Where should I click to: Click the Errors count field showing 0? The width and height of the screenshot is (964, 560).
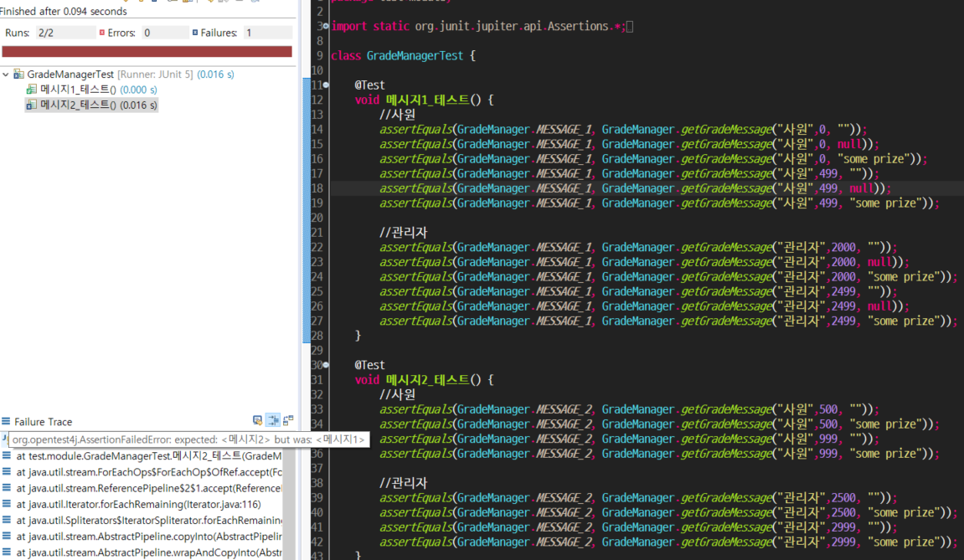tap(165, 33)
